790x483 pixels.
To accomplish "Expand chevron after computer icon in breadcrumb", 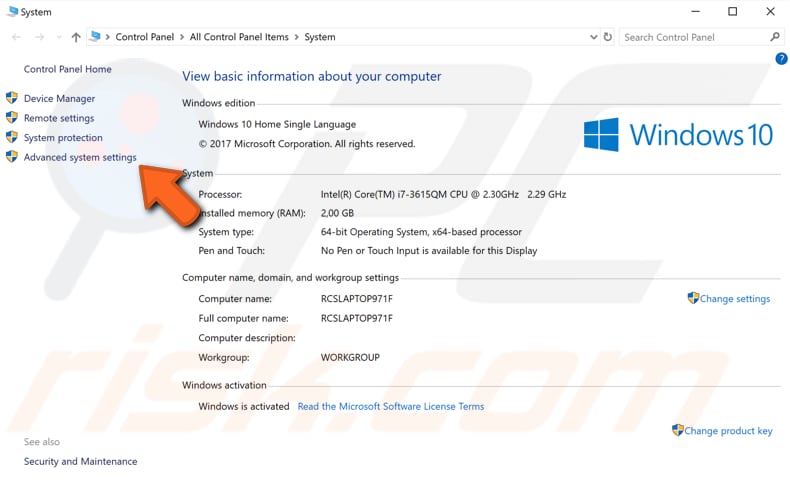I will pyautogui.click(x=107, y=37).
